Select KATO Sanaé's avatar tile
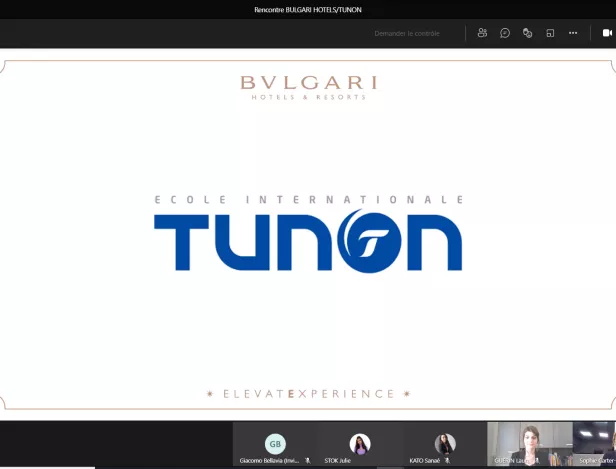 pyautogui.click(x=445, y=444)
